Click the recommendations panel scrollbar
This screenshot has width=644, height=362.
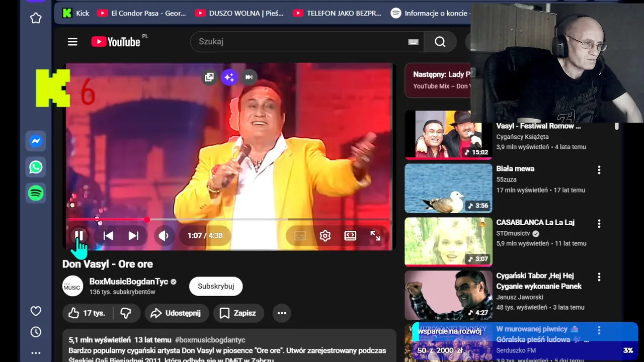pos(617,127)
